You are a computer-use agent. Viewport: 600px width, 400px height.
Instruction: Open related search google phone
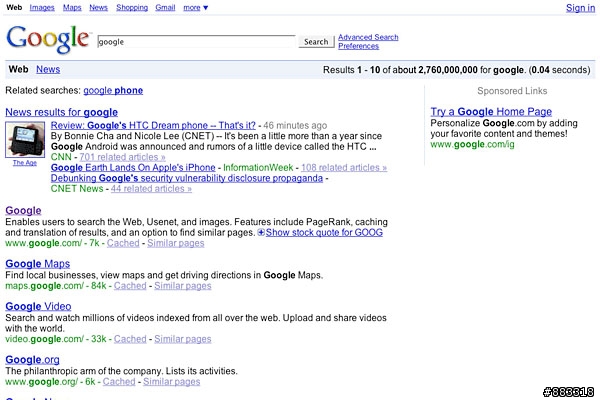[x=113, y=91]
